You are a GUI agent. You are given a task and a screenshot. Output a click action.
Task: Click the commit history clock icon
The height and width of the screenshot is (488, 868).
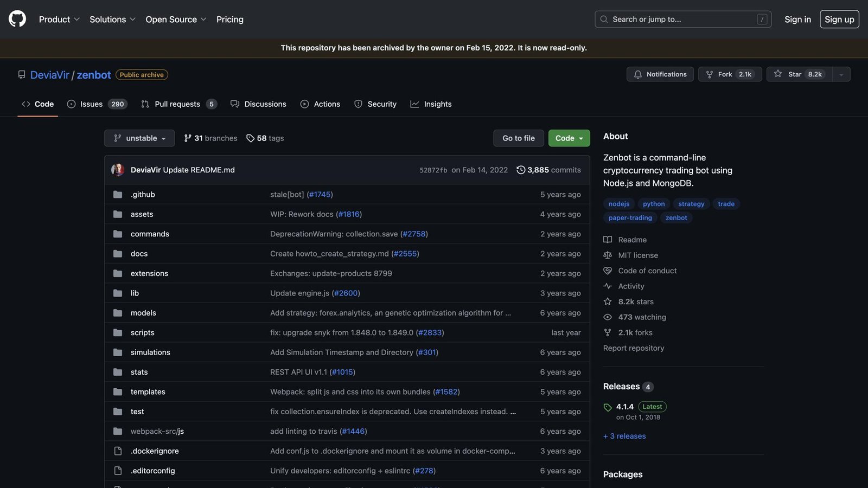tap(521, 170)
